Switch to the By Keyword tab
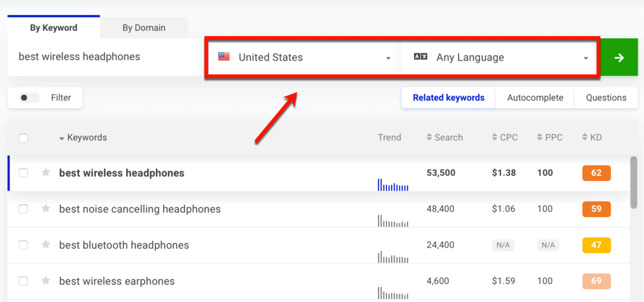Image resolution: width=644 pixels, height=302 pixels. [x=53, y=28]
